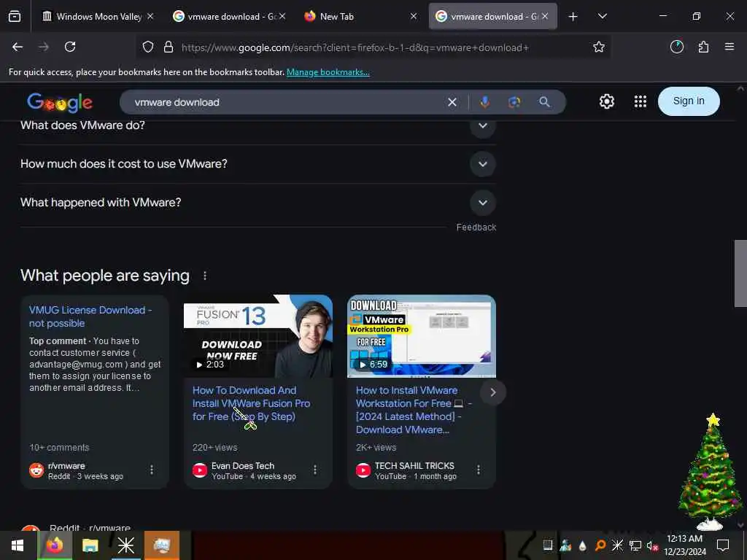The width and height of the screenshot is (747, 560).
Task: Open the white star taskbar app
Action: [x=125, y=545]
